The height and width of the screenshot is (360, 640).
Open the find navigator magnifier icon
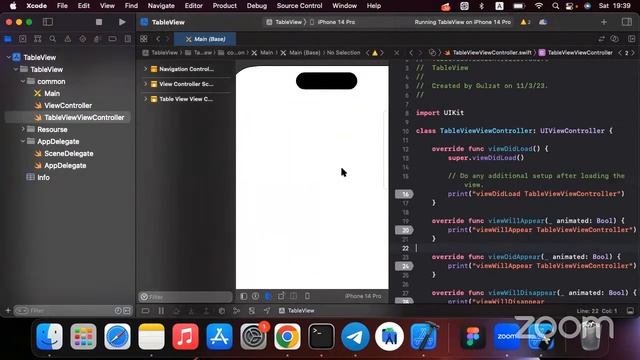[x=53, y=39]
